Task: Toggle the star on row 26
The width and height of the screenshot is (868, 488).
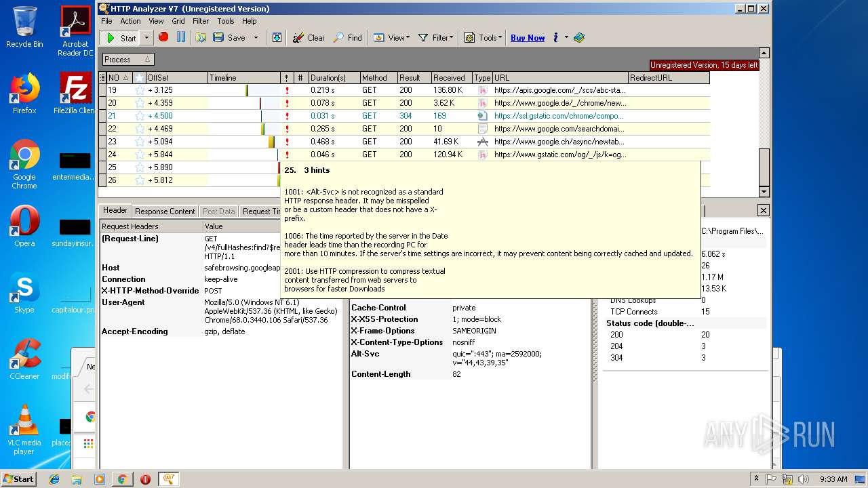Action: pos(140,180)
